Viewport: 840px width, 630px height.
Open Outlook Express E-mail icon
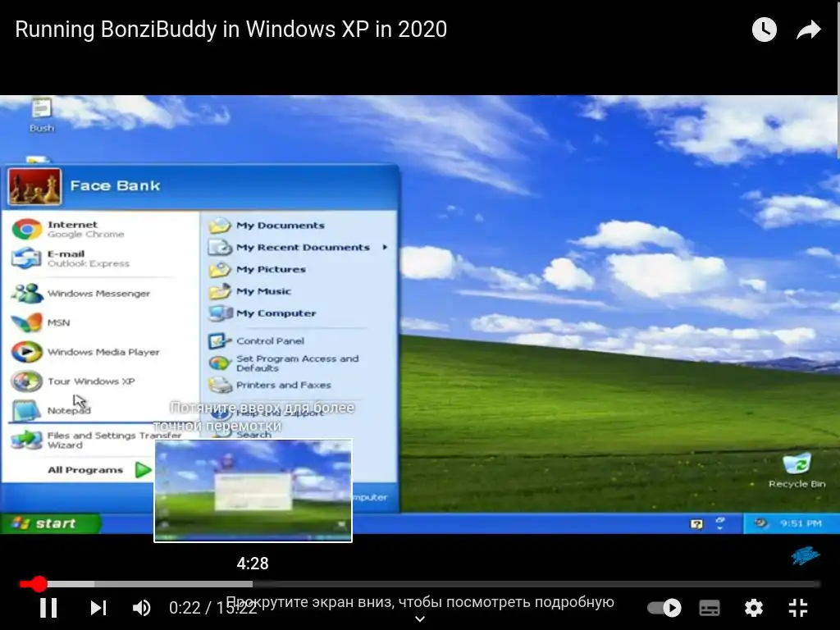27,258
